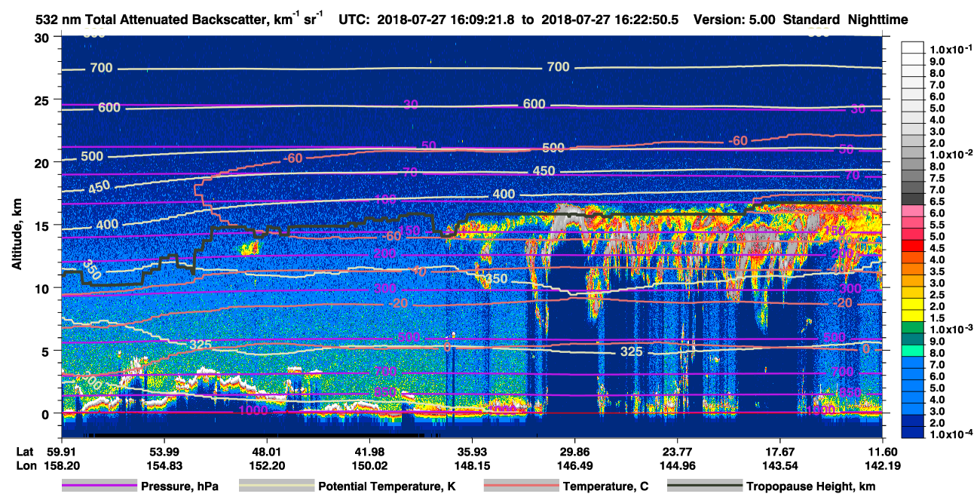Click the 30 km altitude tick label
The height and width of the screenshot is (503, 980).
[x=43, y=37]
